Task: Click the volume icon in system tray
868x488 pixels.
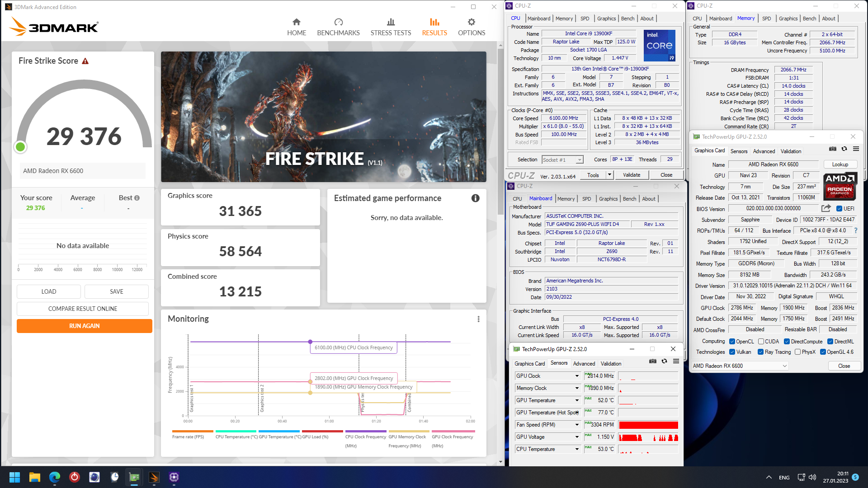Action: 812,477
